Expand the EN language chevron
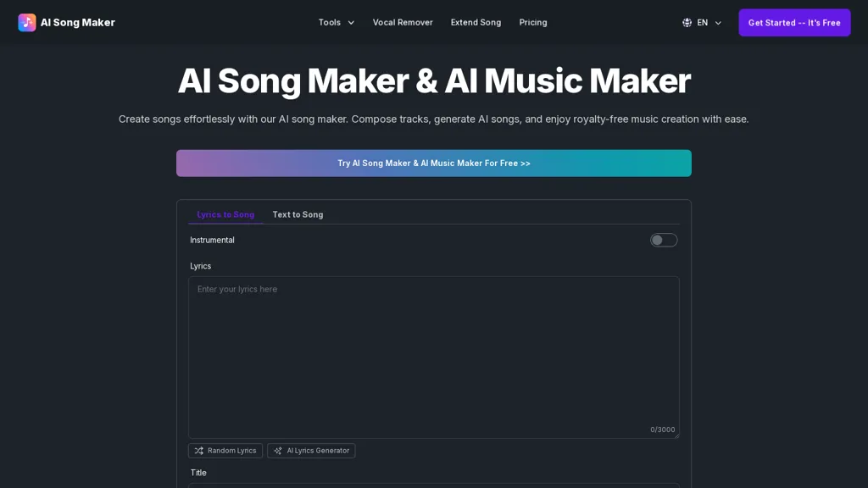This screenshot has height=488, width=868. pos(718,23)
